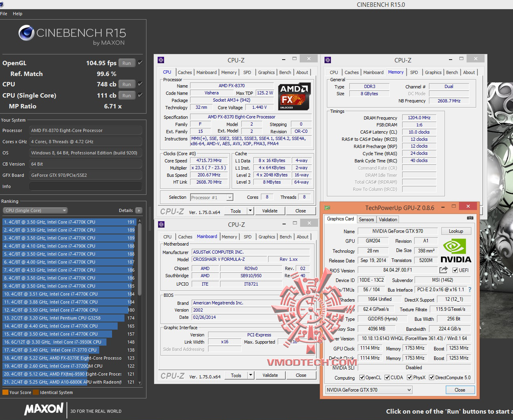Toggle the UEFI checkbox in GPU-Z
Screen dimensions: 513x420
pos(455,270)
